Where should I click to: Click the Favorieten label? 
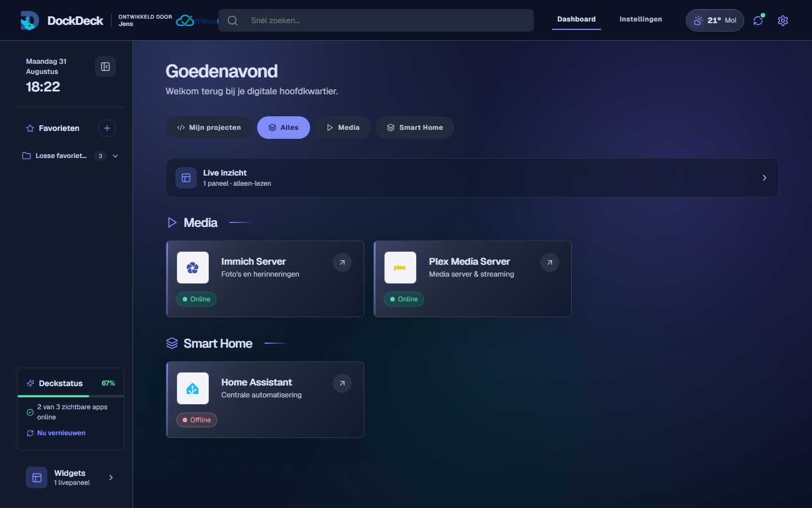pyautogui.click(x=59, y=129)
